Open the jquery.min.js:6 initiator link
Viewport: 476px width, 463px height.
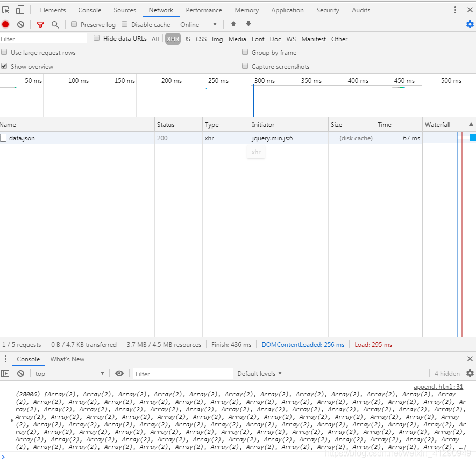(272, 138)
